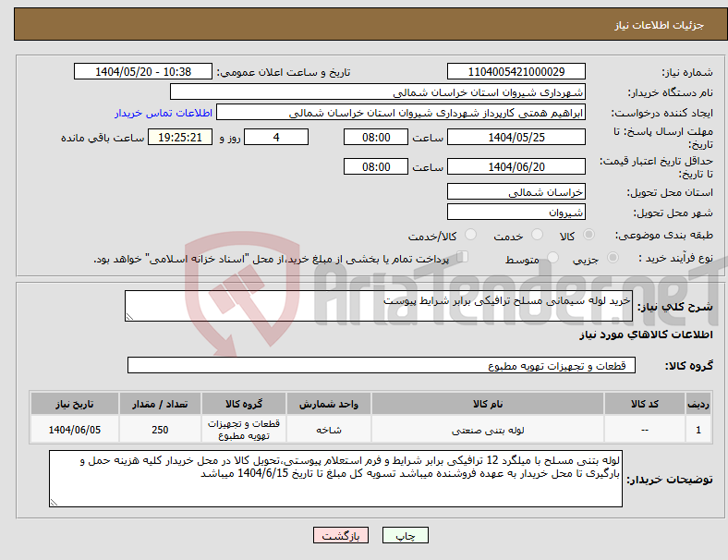The image size is (728, 560).
Task: Click the تاریخ نیاز column header
Action: tap(74, 404)
